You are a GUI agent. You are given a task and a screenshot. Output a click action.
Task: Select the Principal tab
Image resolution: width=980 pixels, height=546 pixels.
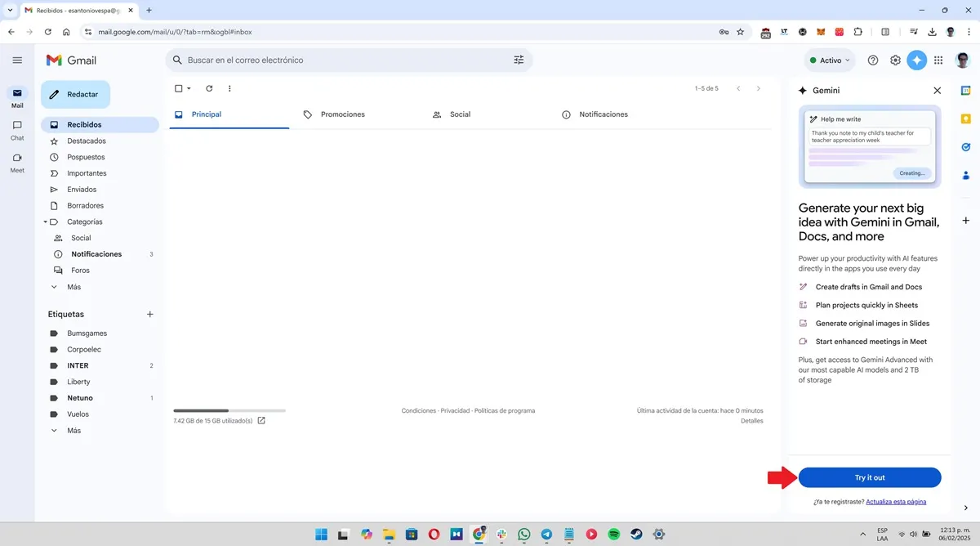tap(229, 114)
